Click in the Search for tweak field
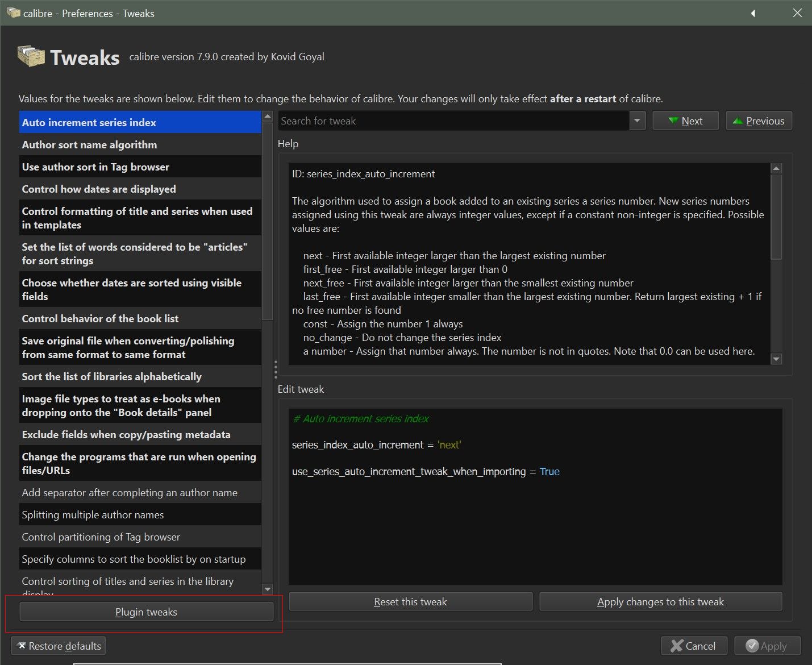 [x=454, y=120]
